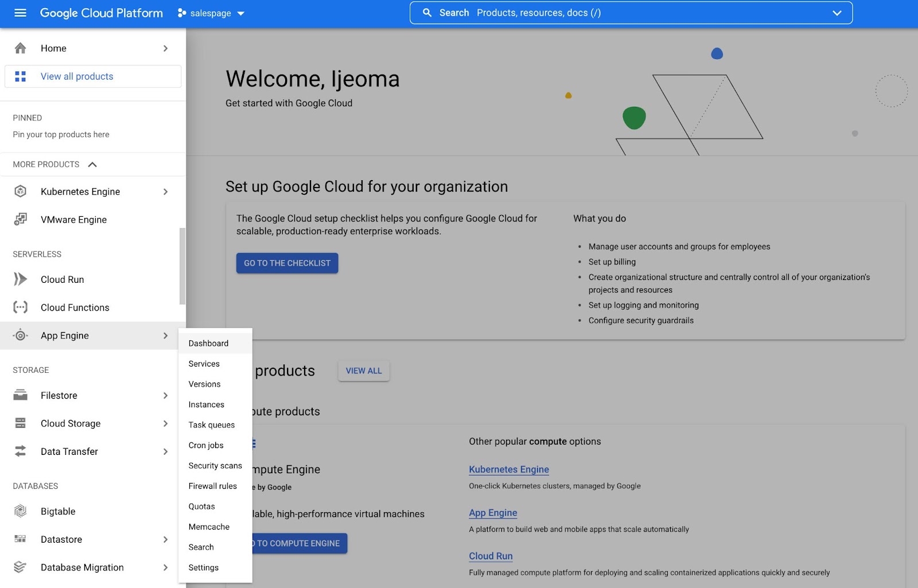Click the Data Transfer arrows icon

(x=20, y=451)
